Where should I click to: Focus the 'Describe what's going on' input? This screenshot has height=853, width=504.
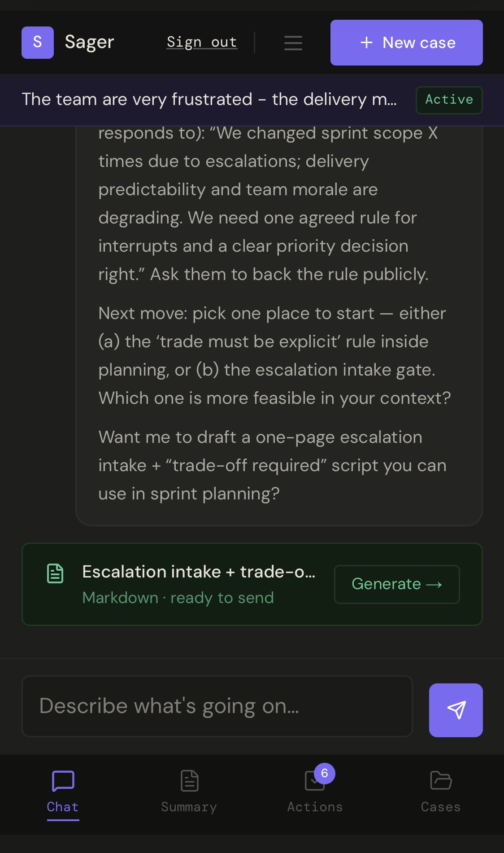[217, 706]
